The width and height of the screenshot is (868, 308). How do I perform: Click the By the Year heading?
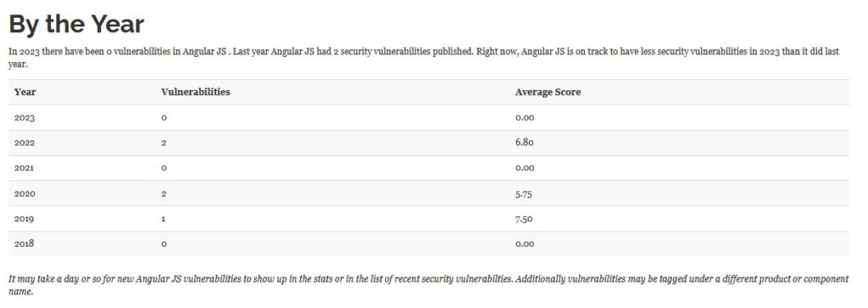[76, 25]
